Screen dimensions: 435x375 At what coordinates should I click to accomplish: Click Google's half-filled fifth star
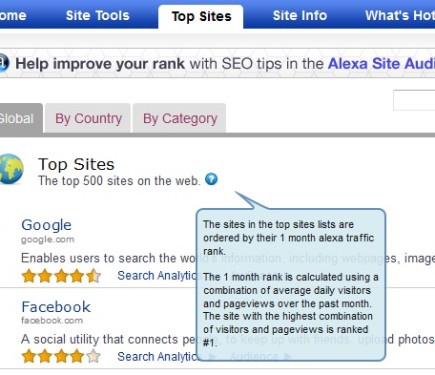point(94,276)
